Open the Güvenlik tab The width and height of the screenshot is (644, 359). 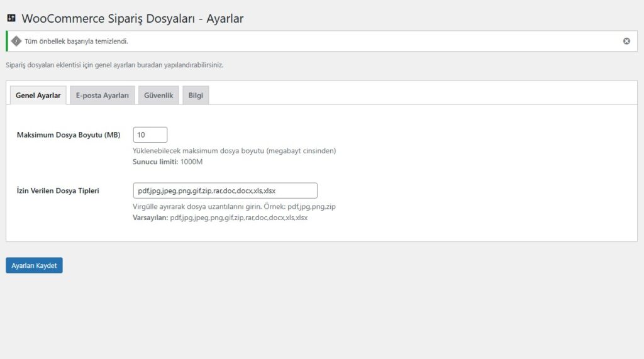pos(158,96)
